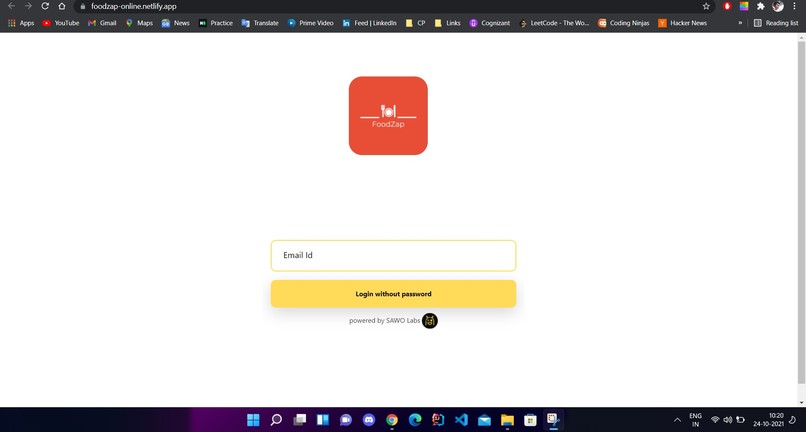
Task: Click the browser back arrow
Action: click(x=11, y=6)
